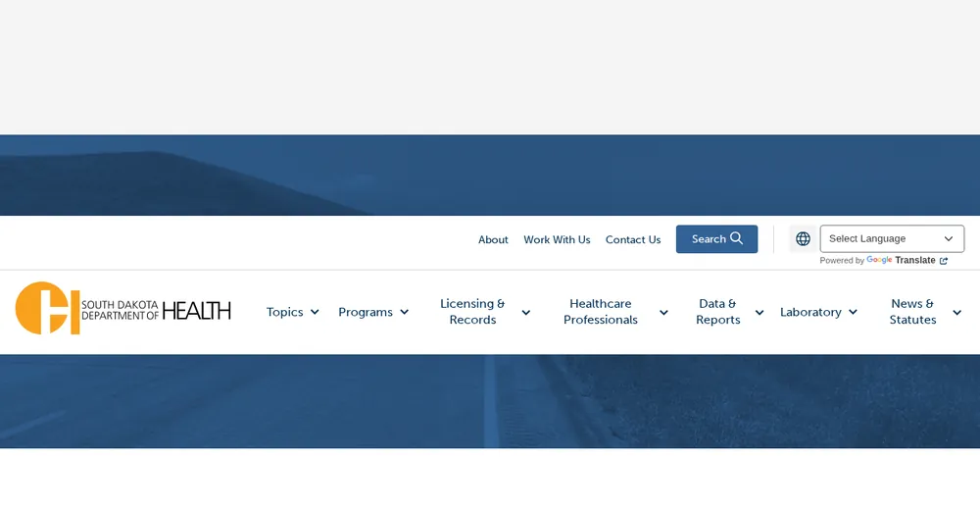Expand the Programs menu chevron

pos(405,312)
